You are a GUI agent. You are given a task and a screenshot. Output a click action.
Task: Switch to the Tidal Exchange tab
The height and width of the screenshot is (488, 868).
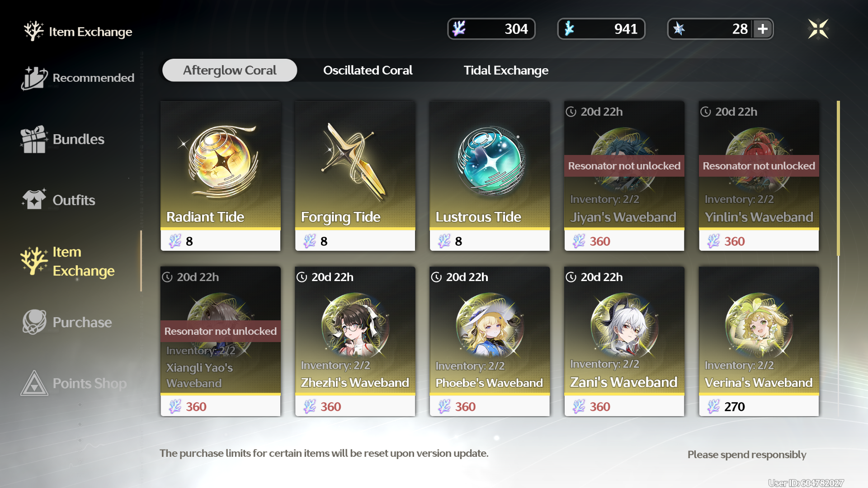tap(506, 70)
